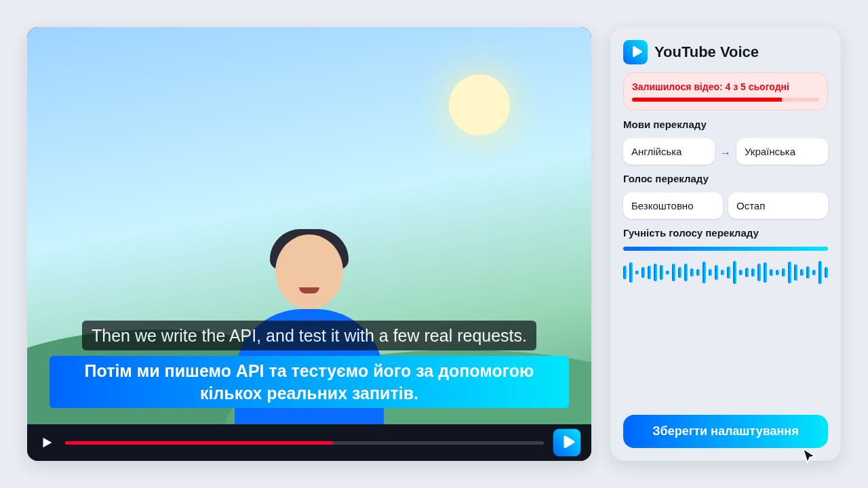
Task: Click the 'Залишилося відео: 4 з 5 сьогодні' banner
Action: (726, 91)
